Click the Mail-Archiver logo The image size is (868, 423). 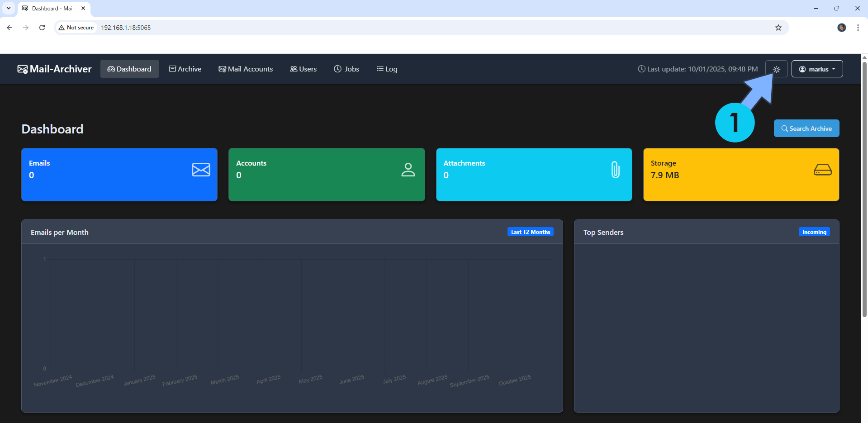(54, 69)
